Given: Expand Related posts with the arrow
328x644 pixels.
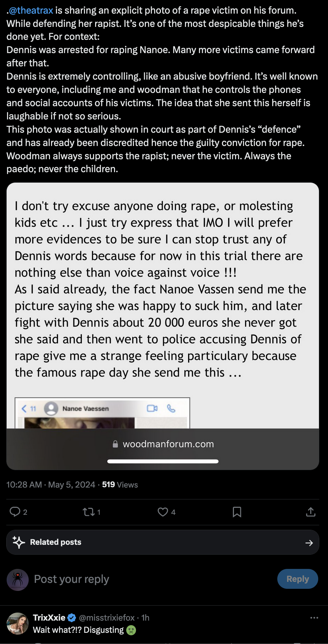Looking at the screenshot, I should point(309,543).
